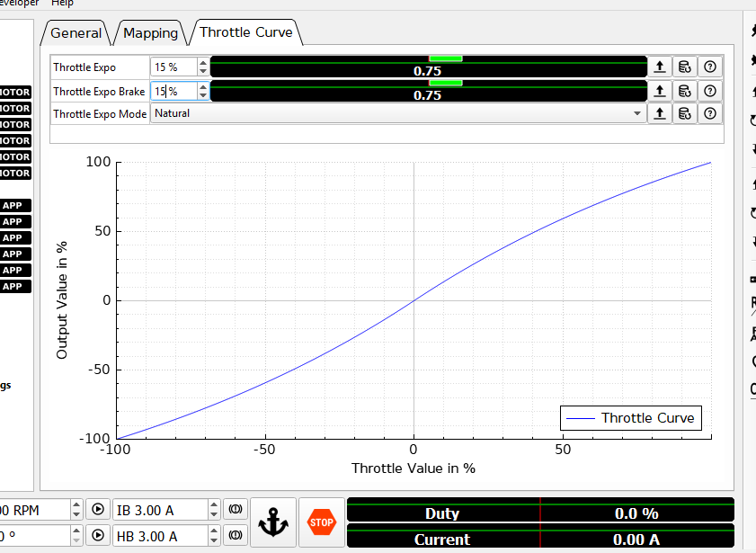Show help for Throttle Expo parameter
Screen dimensions: 756x553
(x=710, y=67)
